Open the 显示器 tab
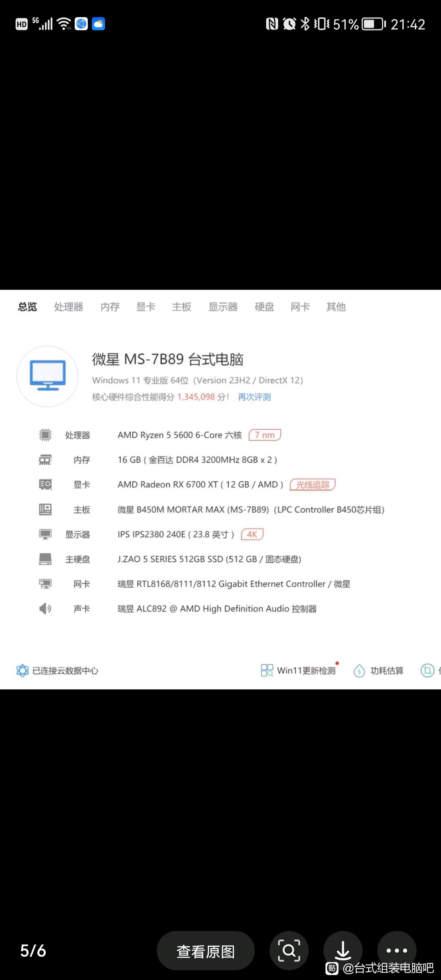Screen dimensions: 441x980 tap(223, 307)
